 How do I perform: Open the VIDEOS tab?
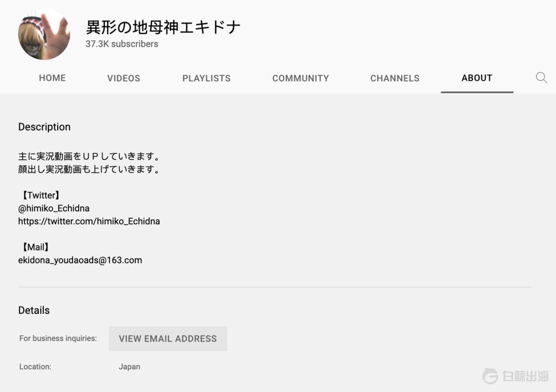pos(124,78)
